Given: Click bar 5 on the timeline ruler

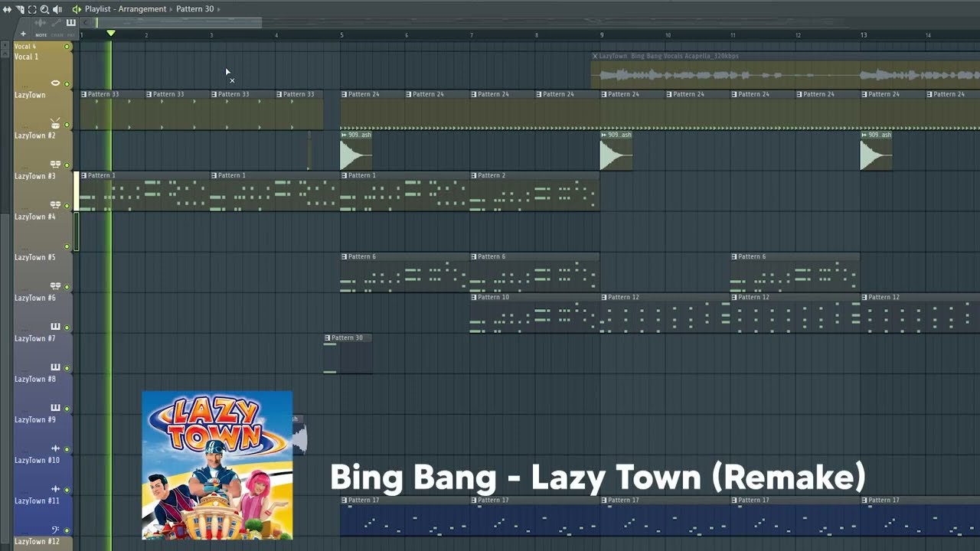Looking at the screenshot, I should 341,35.
